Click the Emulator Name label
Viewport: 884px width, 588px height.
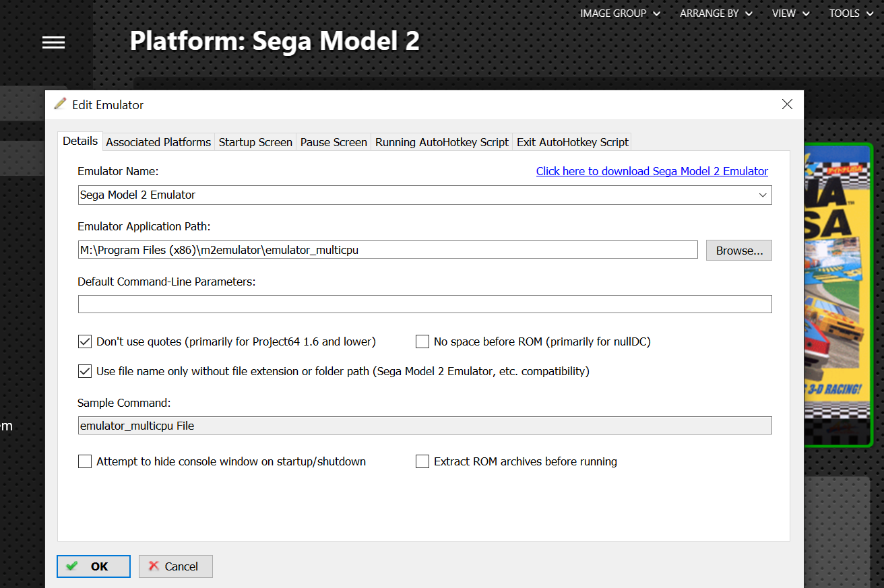coord(118,171)
